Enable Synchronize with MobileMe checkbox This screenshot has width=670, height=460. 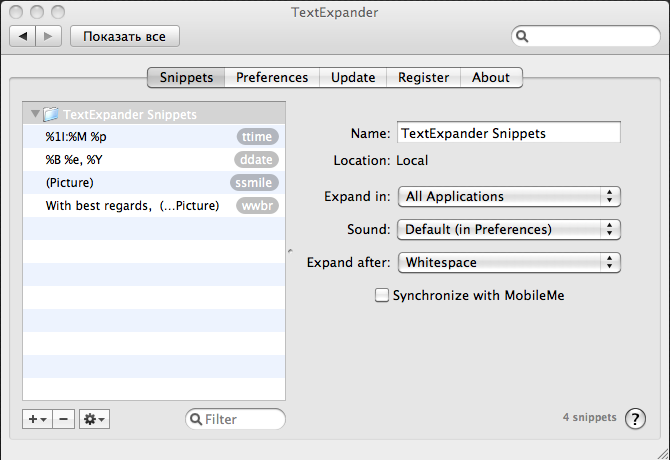[382, 295]
